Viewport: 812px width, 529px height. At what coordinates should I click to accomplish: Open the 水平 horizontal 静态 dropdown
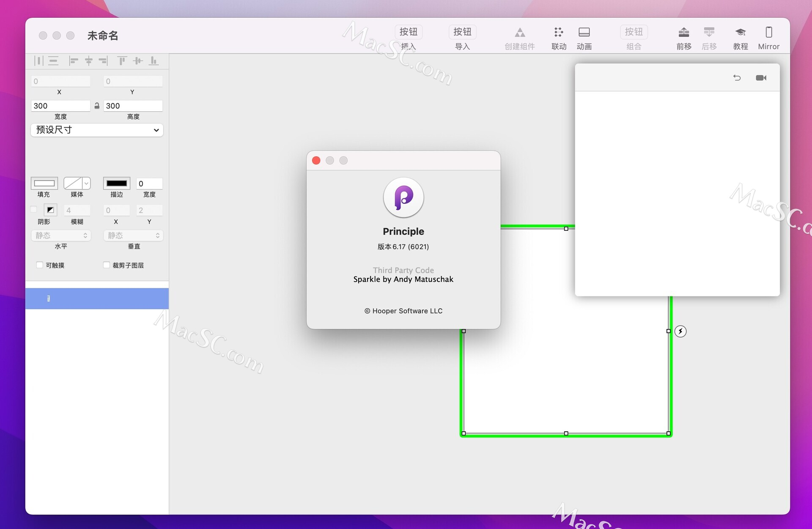point(61,236)
